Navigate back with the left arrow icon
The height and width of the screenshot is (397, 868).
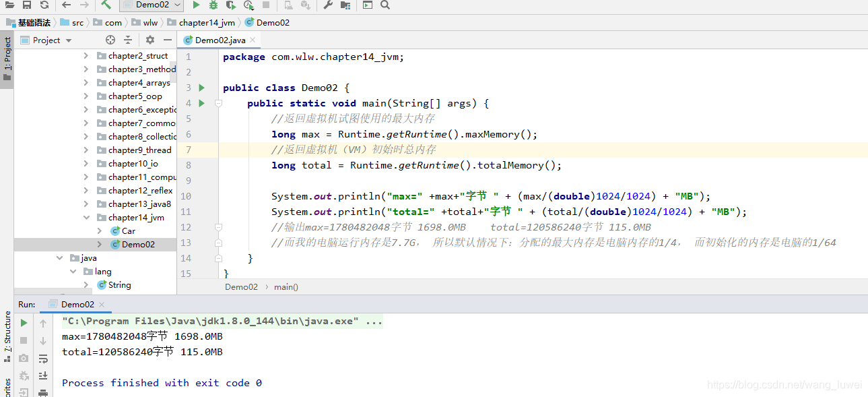(x=66, y=5)
